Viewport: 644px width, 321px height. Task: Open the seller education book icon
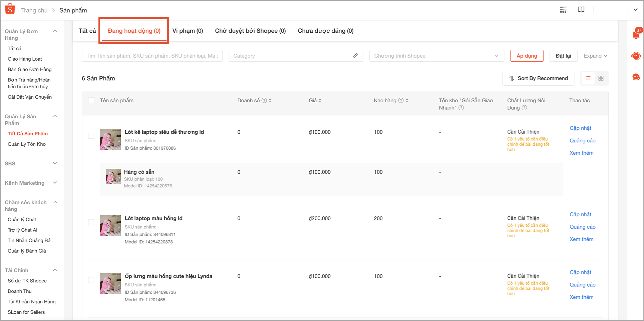click(581, 10)
